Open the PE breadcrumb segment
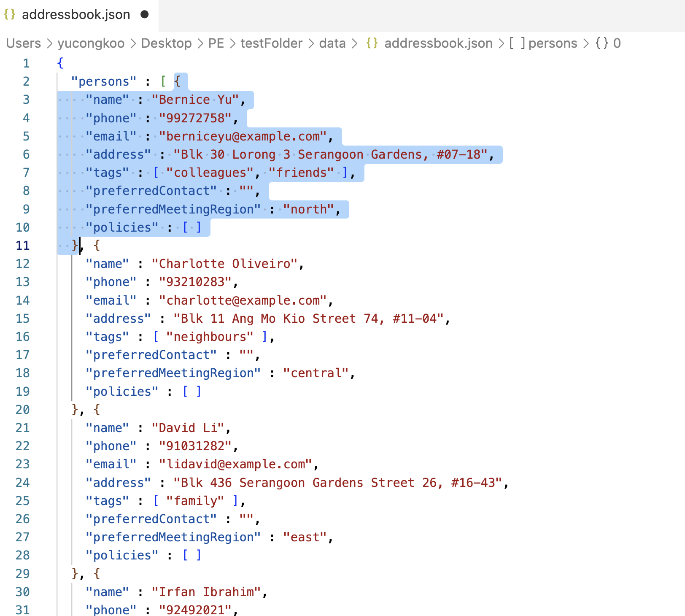Image resolution: width=685 pixels, height=616 pixels. (x=216, y=43)
